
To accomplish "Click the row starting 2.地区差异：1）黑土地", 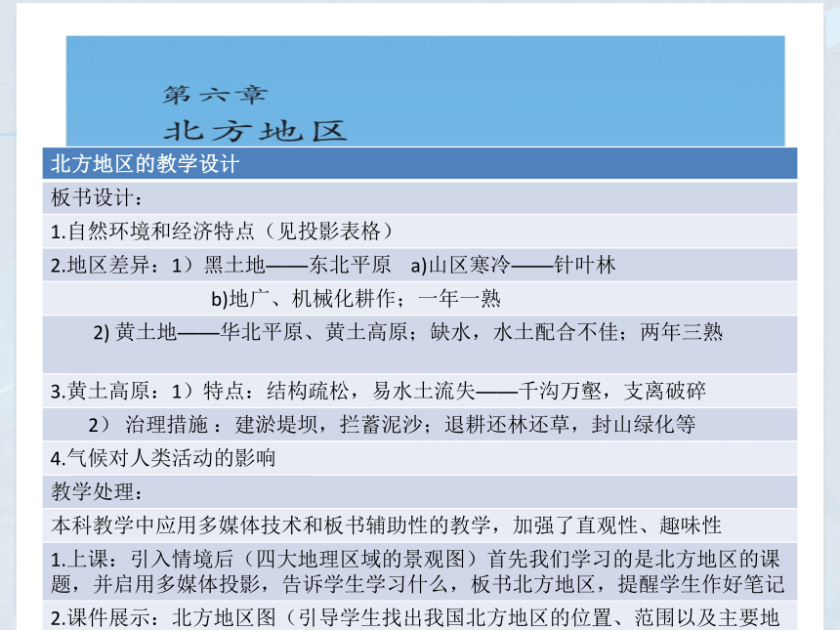I will [420, 265].
